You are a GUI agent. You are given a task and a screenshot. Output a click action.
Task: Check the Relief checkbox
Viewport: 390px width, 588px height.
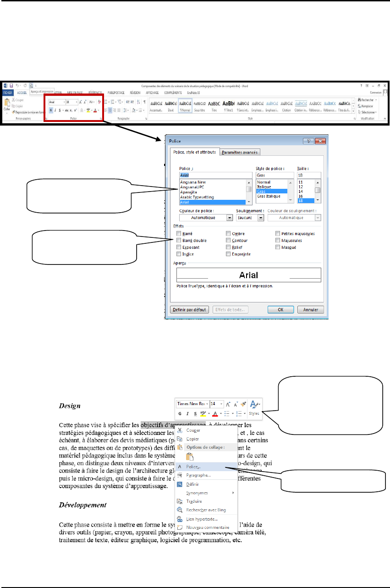[228, 247]
